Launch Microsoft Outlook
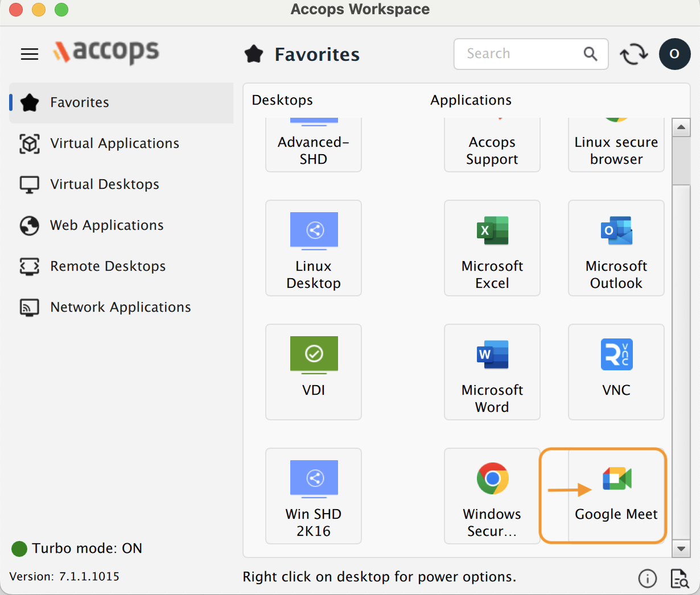 (x=616, y=248)
